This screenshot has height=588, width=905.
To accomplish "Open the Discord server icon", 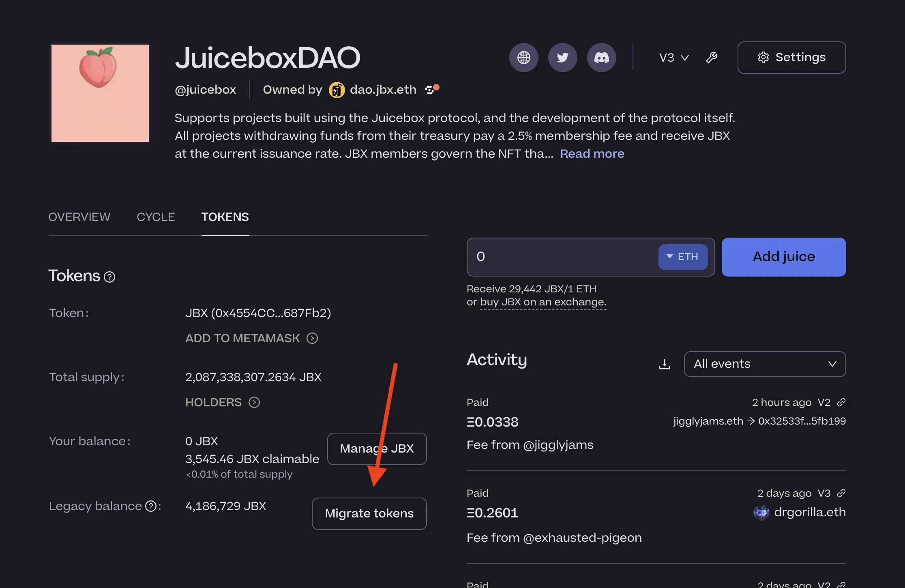I will coord(601,58).
